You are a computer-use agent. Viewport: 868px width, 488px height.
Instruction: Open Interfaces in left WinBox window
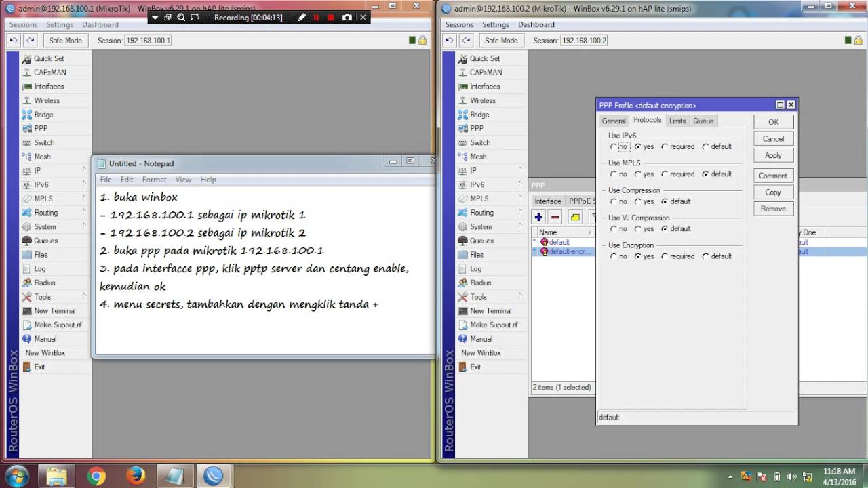[49, 87]
